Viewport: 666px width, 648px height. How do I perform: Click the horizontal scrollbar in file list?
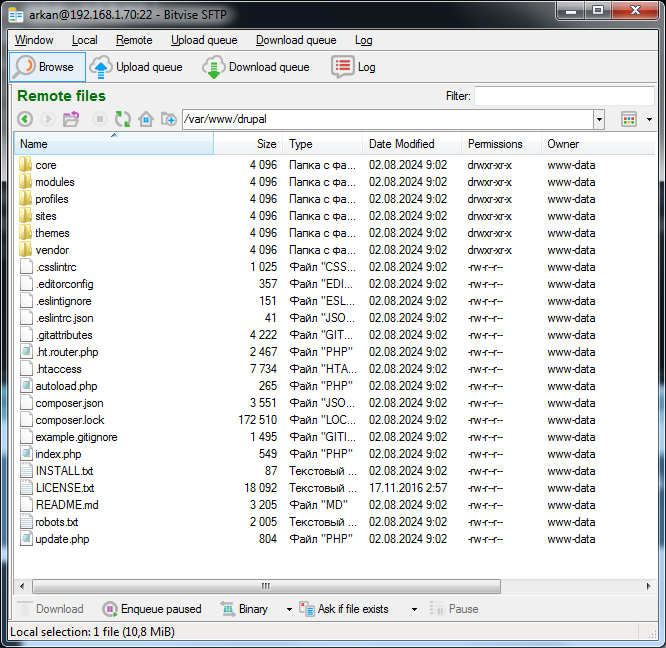[x=266, y=587]
